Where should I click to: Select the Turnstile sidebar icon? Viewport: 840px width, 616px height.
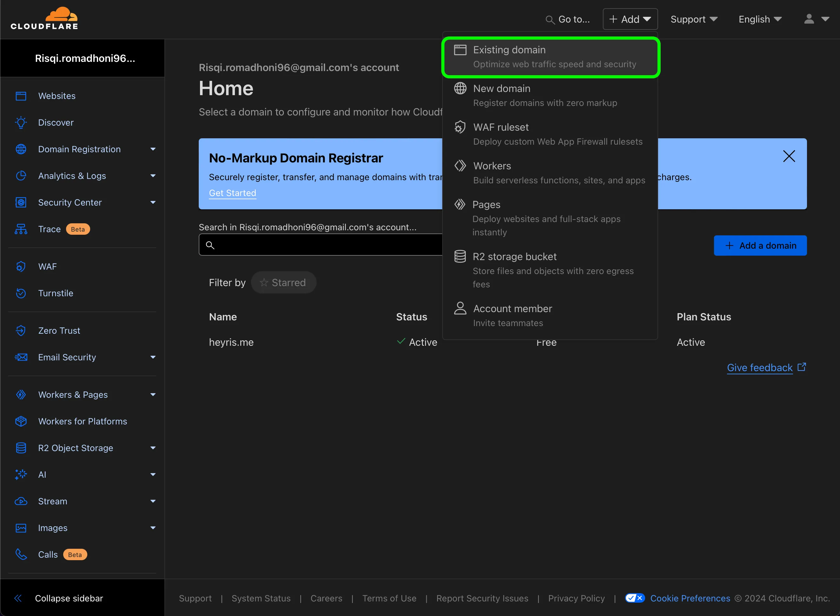coord(21,293)
